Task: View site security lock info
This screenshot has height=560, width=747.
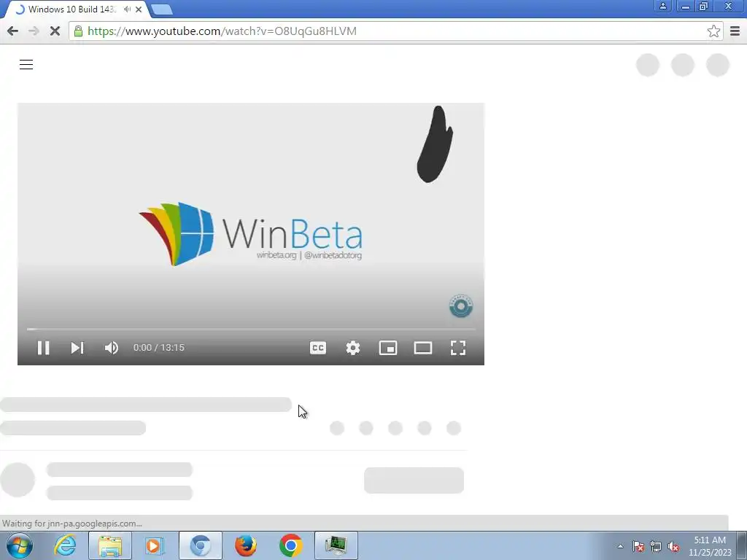Action: (78, 31)
